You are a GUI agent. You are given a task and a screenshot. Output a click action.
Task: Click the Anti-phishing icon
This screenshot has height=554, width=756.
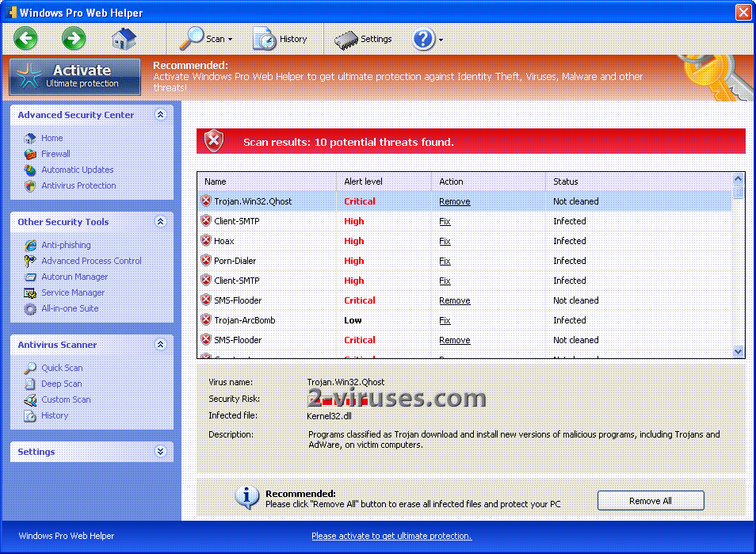click(30, 246)
